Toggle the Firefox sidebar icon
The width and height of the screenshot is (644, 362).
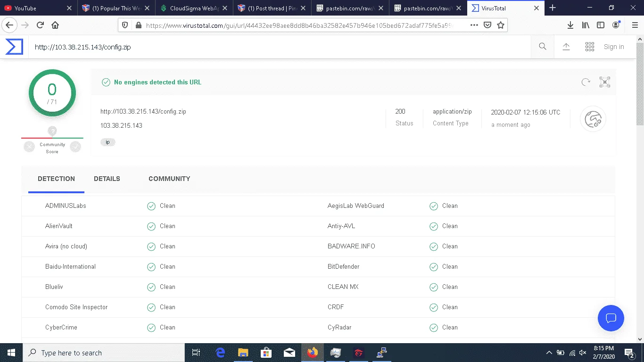click(x=601, y=25)
